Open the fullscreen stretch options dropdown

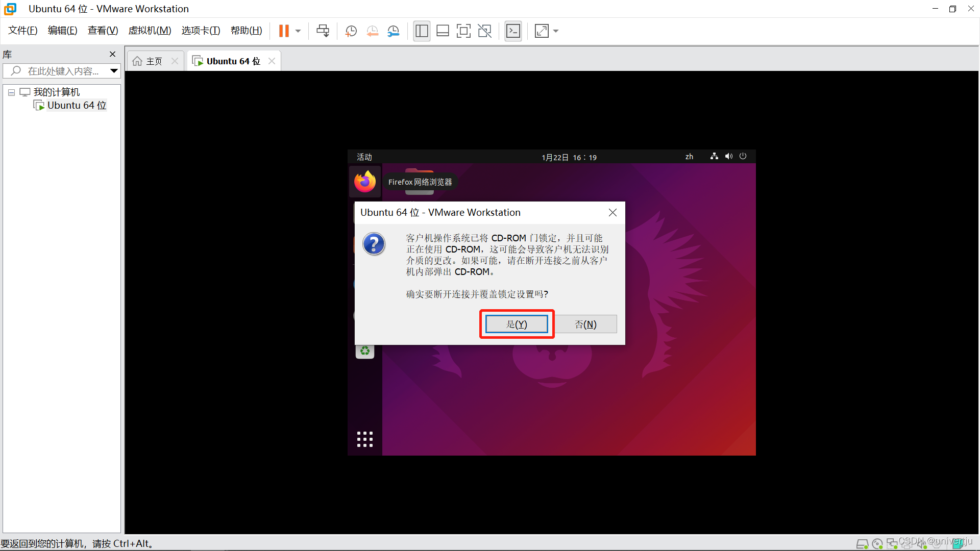[x=555, y=31]
